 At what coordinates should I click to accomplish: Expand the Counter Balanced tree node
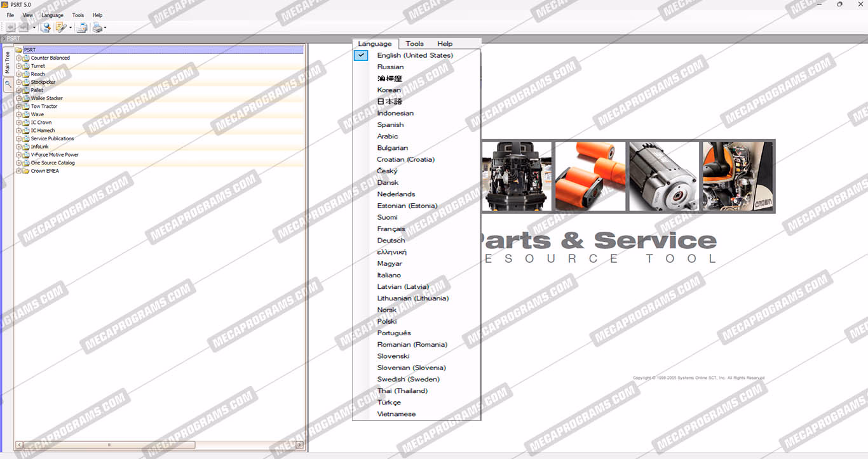[18, 58]
